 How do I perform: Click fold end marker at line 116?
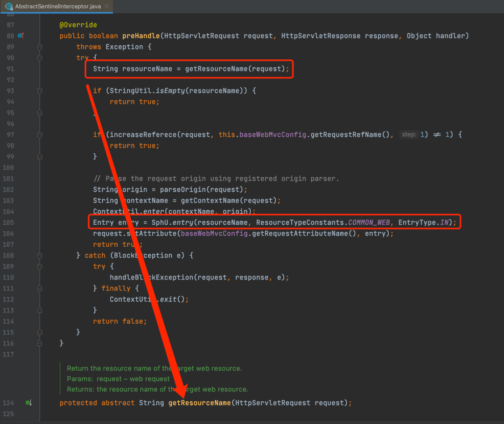(40, 343)
